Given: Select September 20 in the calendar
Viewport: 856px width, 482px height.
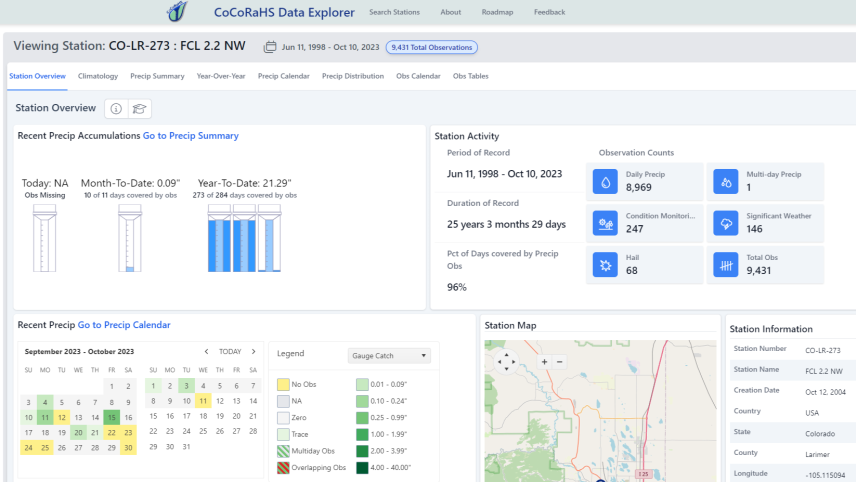Looking at the screenshot, I should click(78, 432).
